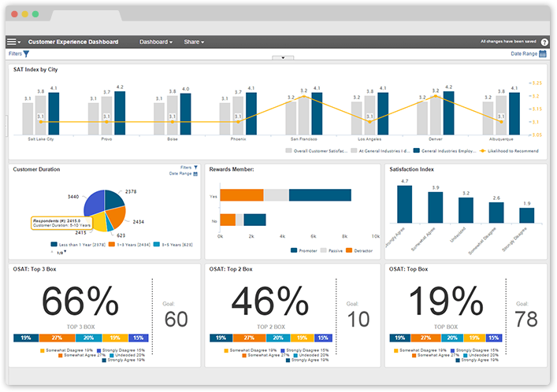Image resolution: width=557 pixels, height=392 pixels.
Task: Click the Undecided 3.2 bar
Action: [x=466, y=210]
